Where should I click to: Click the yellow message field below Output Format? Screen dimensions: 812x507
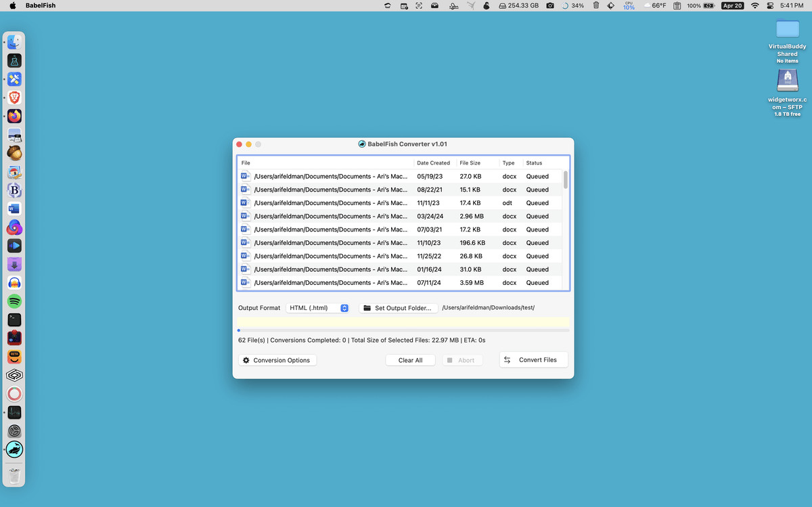click(x=403, y=322)
